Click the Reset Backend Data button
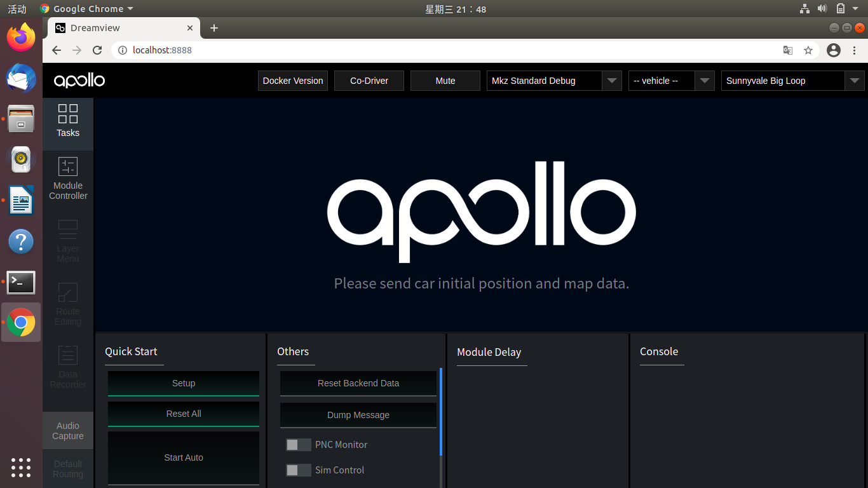This screenshot has width=868, height=488. point(358,383)
